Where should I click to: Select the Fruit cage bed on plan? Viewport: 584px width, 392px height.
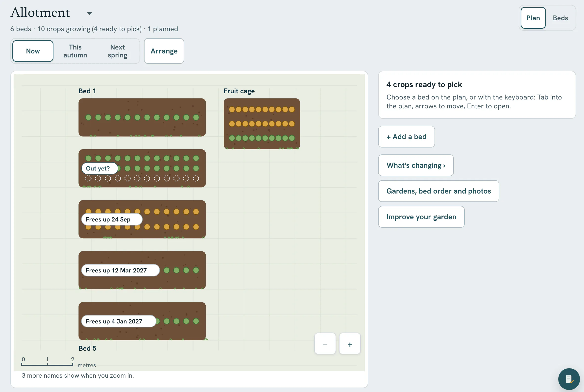click(262, 124)
